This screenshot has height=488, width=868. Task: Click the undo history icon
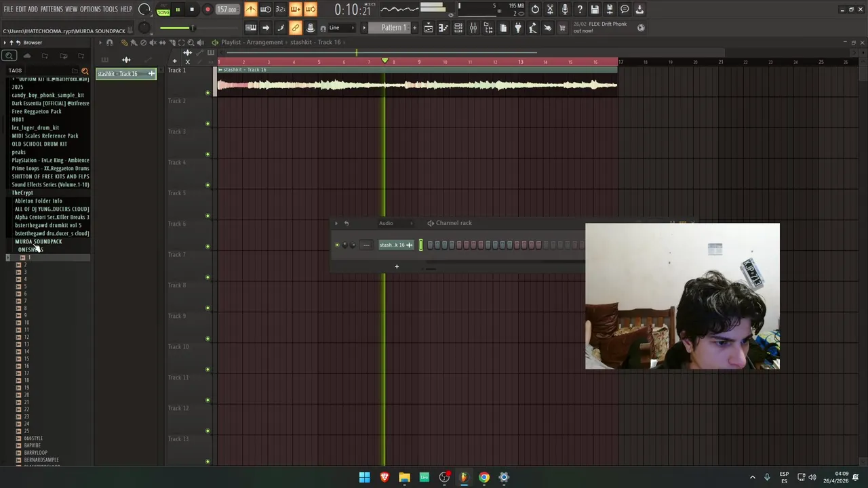coord(535,9)
